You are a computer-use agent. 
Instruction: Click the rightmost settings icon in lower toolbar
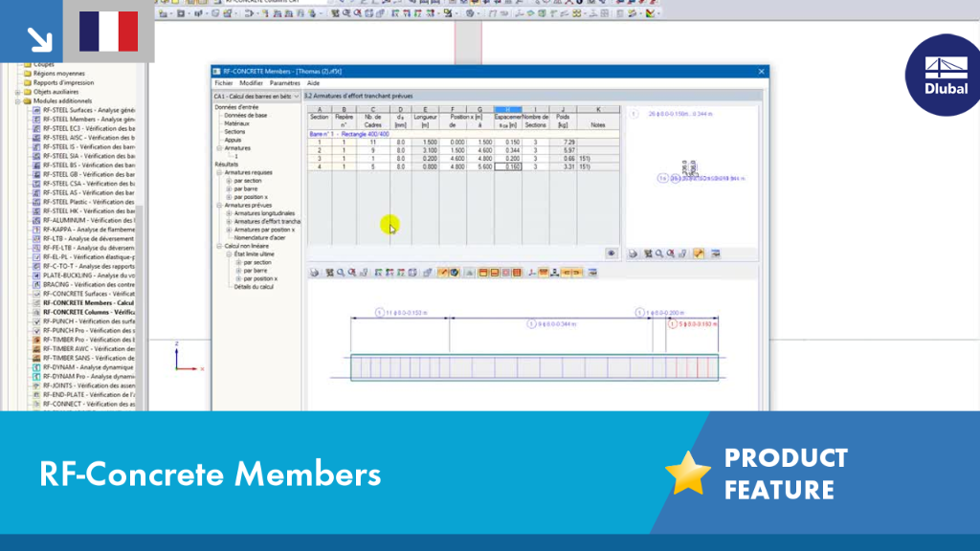tap(592, 273)
